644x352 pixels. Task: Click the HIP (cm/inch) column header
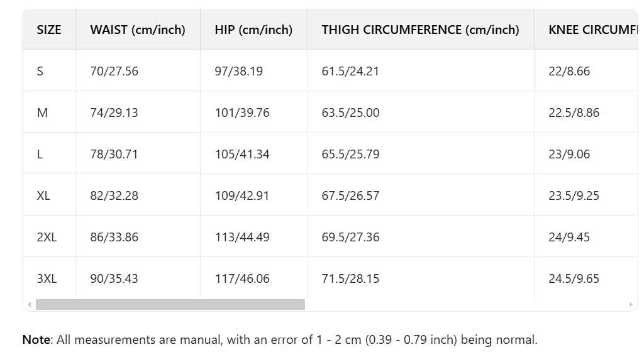tap(253, 30)
